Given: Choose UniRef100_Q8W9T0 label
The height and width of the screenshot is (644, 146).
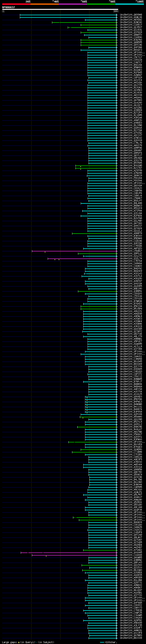Looking at the screenshot, I should pos(131,35).
